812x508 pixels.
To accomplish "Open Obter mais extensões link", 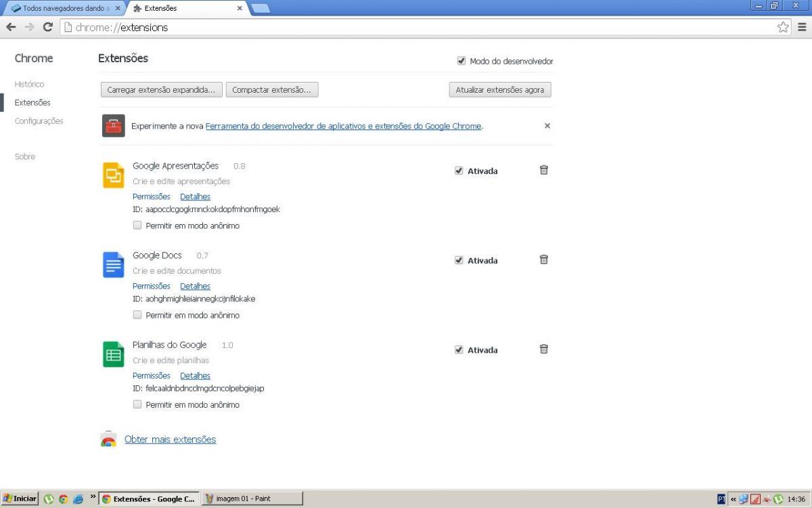I will pyautogui.click(x=171, y=440).
